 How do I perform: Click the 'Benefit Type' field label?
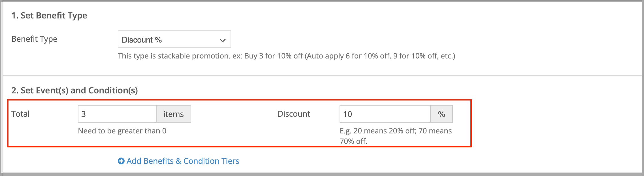[x=34, y=39]
